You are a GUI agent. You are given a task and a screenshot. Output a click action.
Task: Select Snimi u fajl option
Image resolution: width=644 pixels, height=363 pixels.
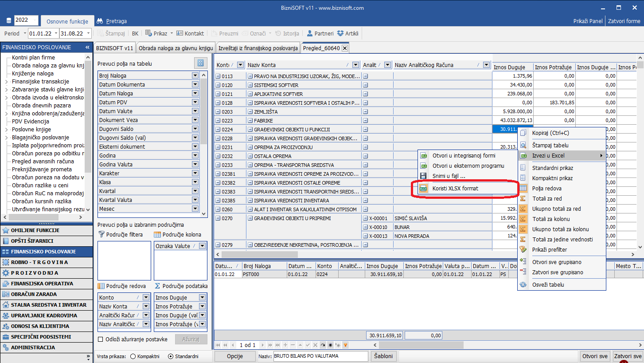pos(449,176)
